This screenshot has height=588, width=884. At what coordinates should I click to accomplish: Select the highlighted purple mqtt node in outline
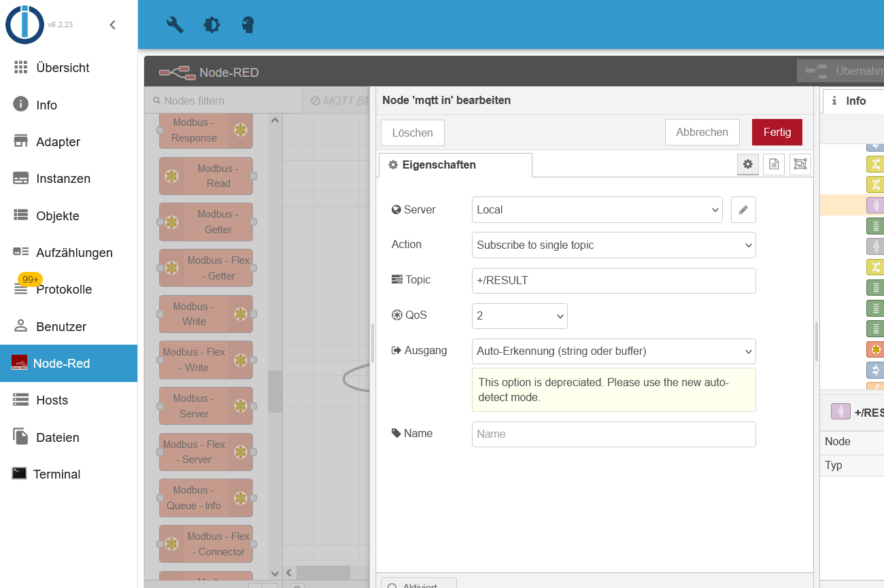875,205
